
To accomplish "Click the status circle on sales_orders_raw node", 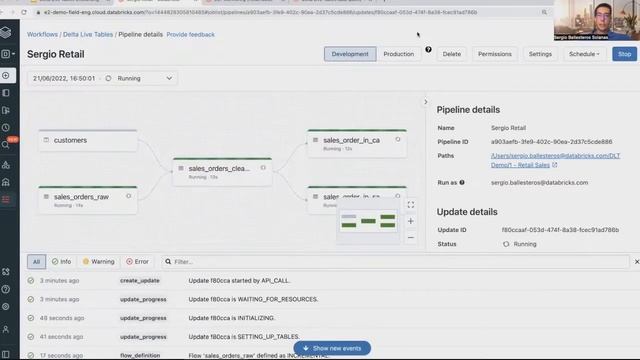I will [129, 196].
